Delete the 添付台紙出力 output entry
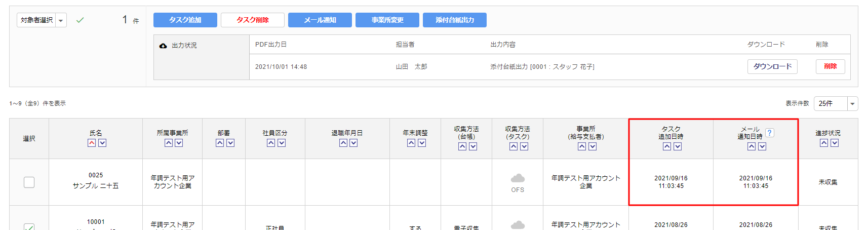 [x=831, y=66]
